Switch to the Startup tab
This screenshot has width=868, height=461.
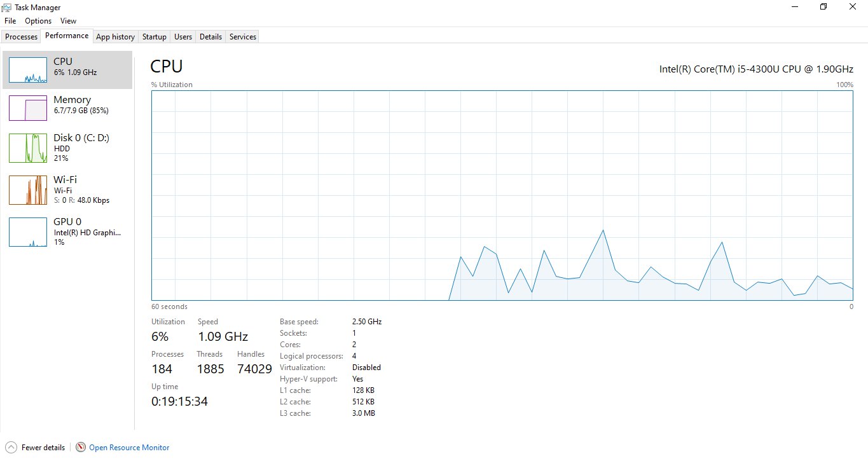(x=154, y=36)
